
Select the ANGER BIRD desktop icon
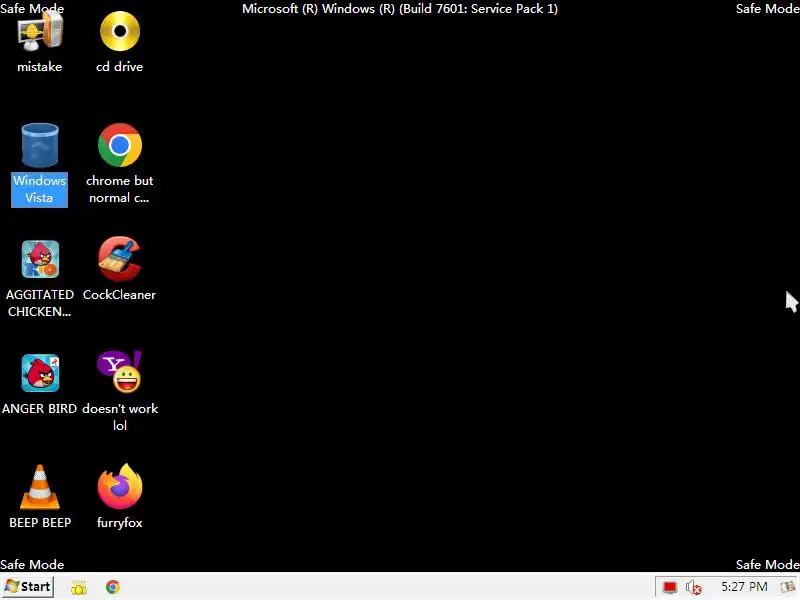pos(40,373)
